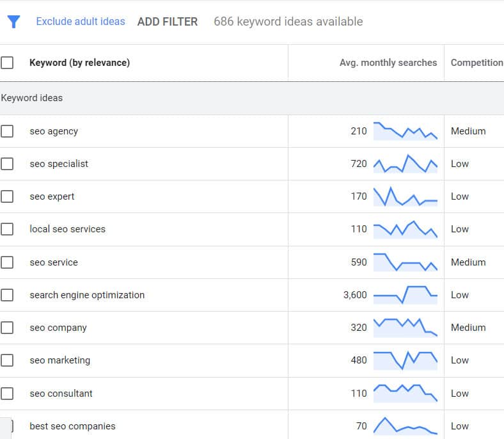Select the keyword text local seo services

pyautogui.click(x=68, y=229)
